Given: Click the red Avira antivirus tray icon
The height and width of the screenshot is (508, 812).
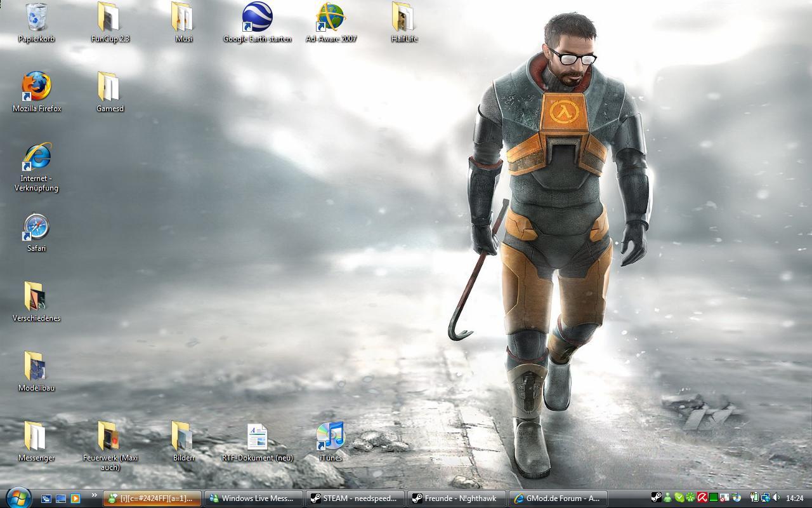Looking at the screenshot, I should [702, 497].
